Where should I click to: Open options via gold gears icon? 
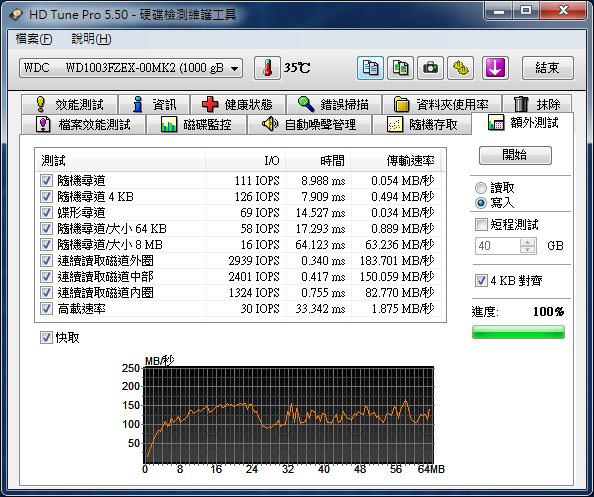click(460, 68)
